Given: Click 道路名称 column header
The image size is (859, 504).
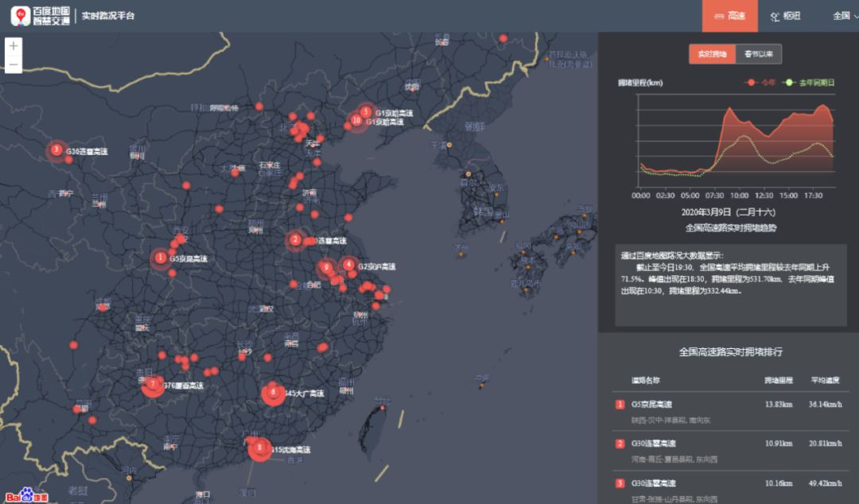Looking at the screenshot, I should click(x=645, y=380).
